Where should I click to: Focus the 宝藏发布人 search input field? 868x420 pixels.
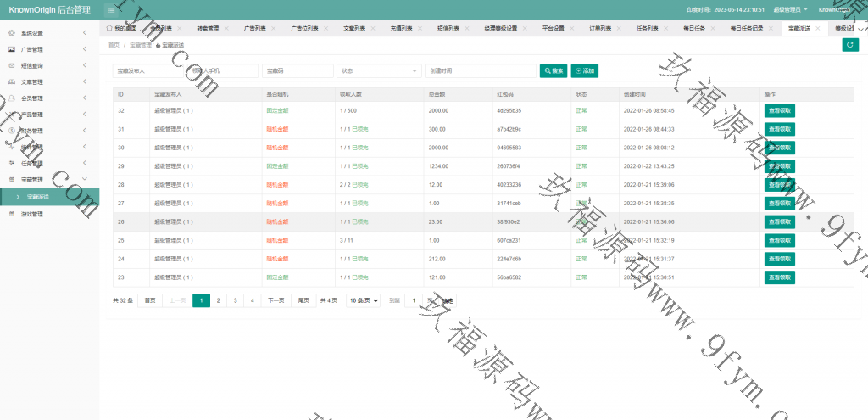(149, 71)
